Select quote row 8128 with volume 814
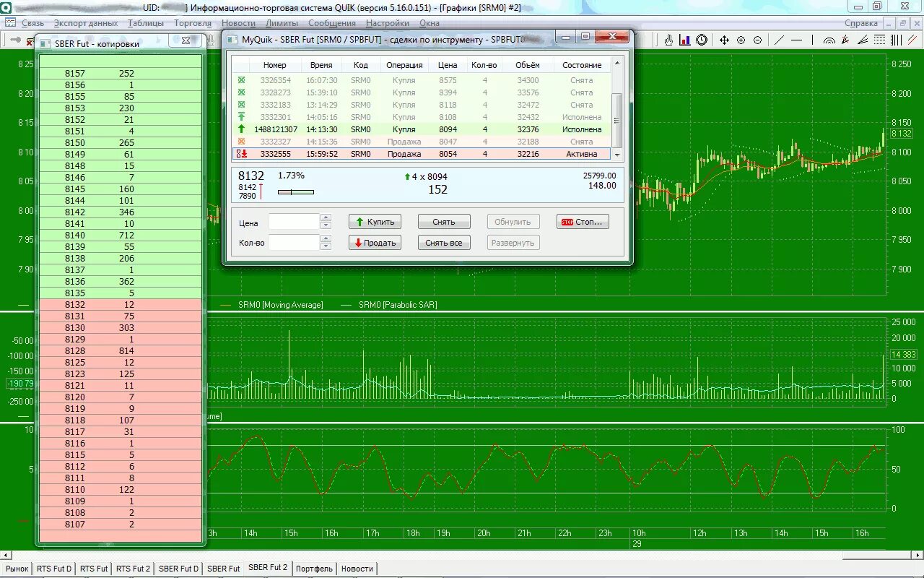Screen dimensions: 924x578 point(121,350)
